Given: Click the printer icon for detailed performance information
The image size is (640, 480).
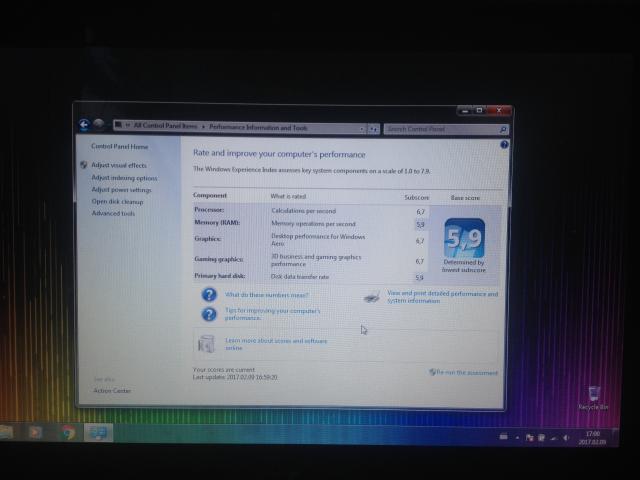Looking at the screenshot, I should [371, 297].
